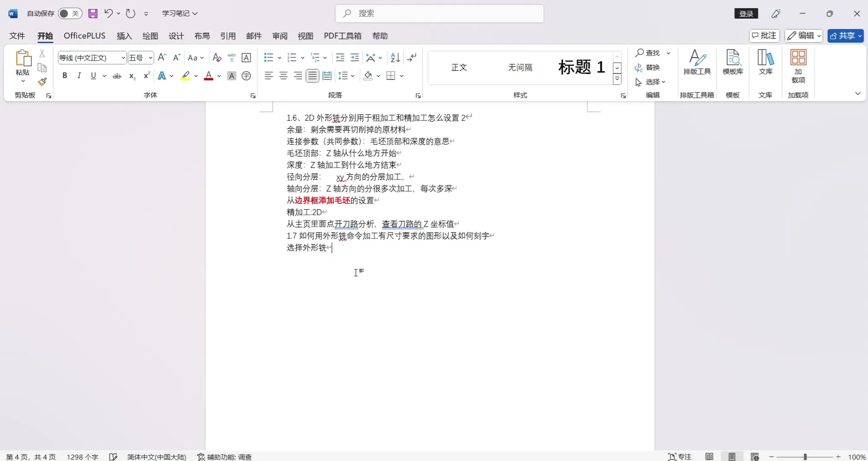
Task: Open the Find (查找) tool
Action: pos(651,53)
